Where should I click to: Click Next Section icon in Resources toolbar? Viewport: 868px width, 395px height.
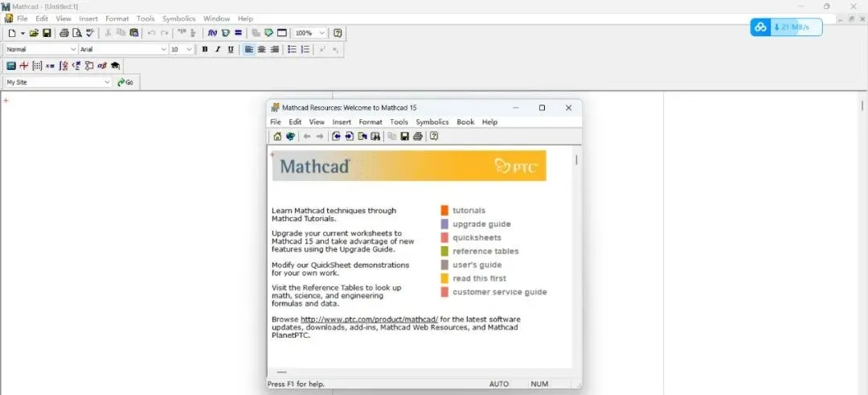[350, 136]
